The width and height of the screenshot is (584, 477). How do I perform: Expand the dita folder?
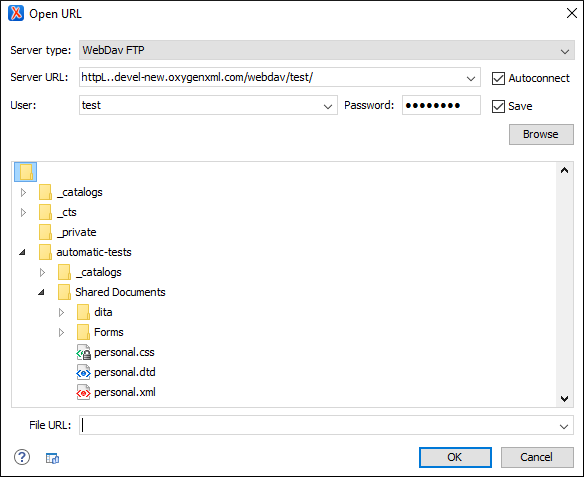click(x=61, y=312)
